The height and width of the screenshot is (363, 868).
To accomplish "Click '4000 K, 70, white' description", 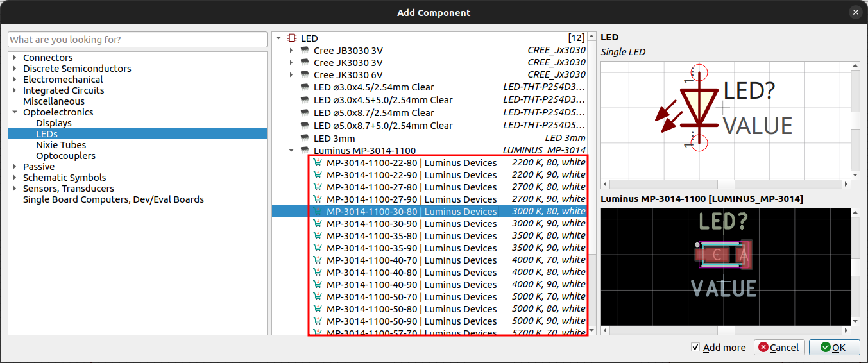I will pyautogui.click(x=549, y=260).
